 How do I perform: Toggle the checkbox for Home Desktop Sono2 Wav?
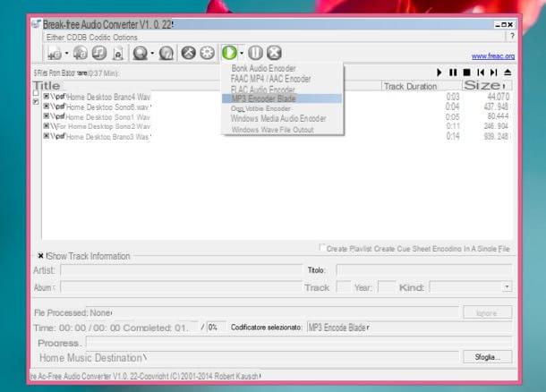pos(47,125)
